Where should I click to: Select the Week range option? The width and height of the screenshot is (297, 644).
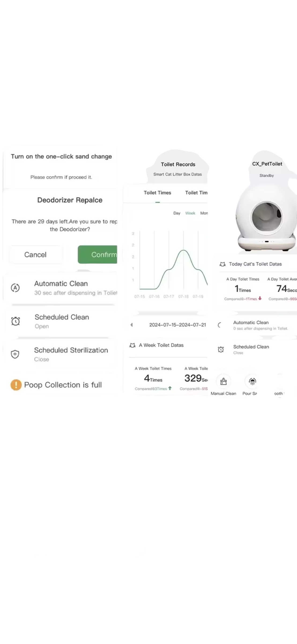click(x=190, y=213)
